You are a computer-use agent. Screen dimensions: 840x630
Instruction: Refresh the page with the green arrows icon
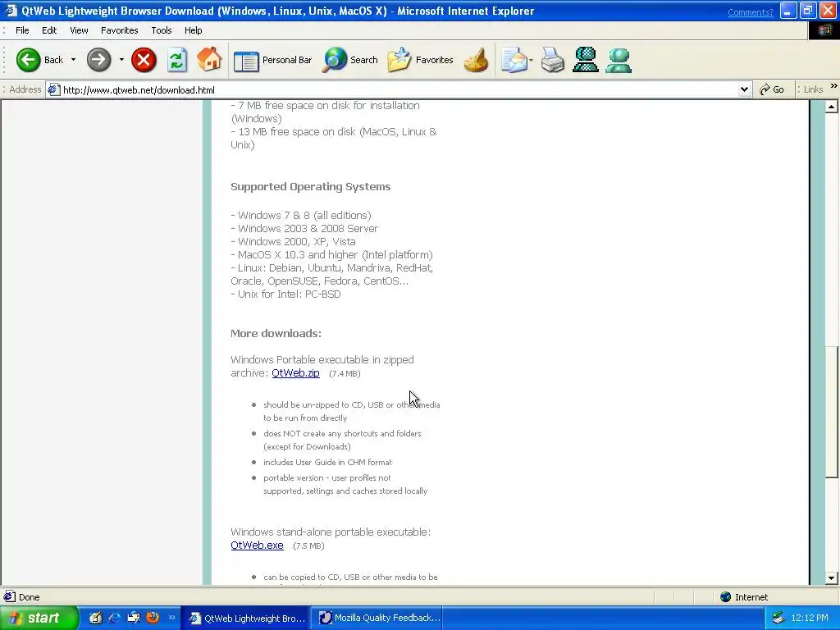click(177, 59)
